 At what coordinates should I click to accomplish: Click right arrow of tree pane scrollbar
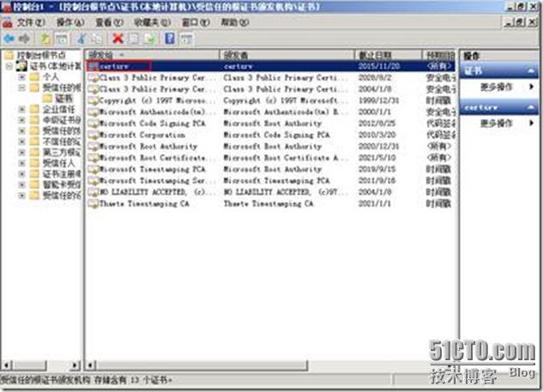click(75, 365)
